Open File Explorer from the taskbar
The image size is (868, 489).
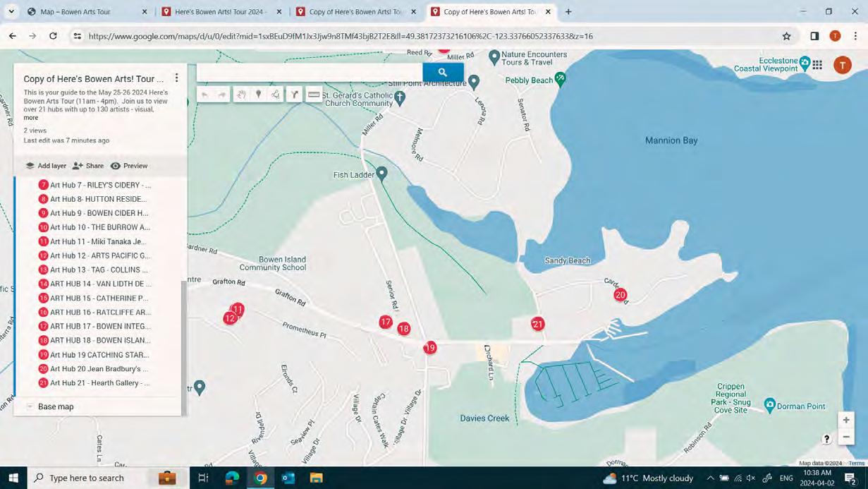tap(316, 478)
